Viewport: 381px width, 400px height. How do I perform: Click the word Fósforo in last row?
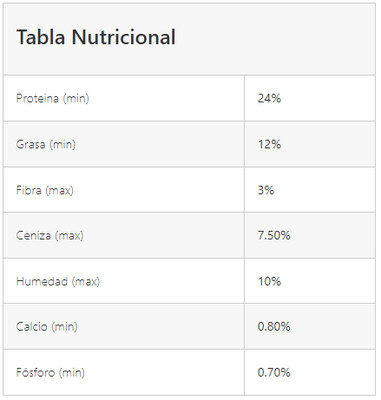35,372
